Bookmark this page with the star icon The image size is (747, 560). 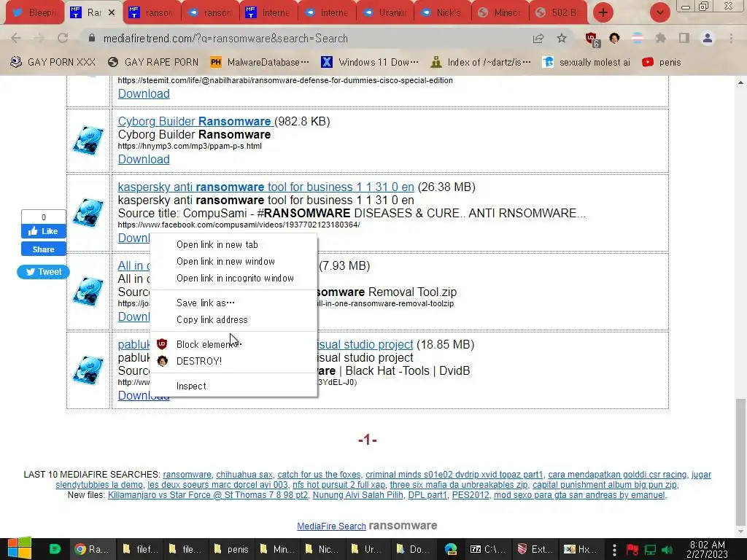pyautogui.click(x=562, y=38)
